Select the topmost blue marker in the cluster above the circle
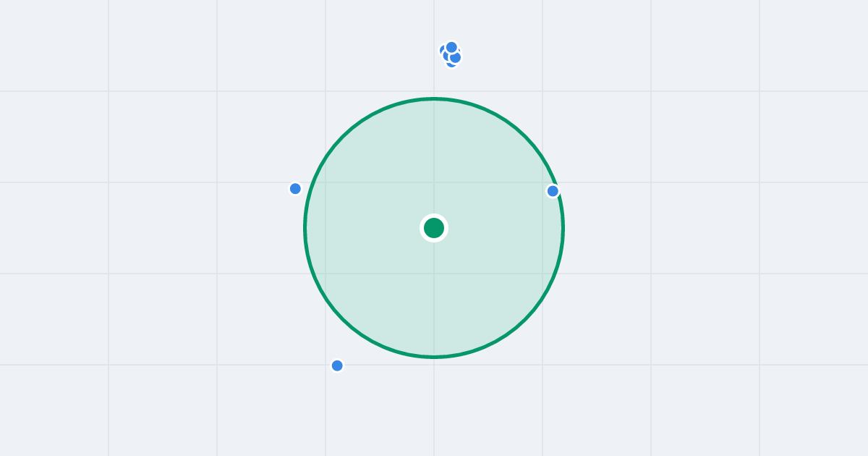Viewport: 868px width, 456px height. point(451,47)
